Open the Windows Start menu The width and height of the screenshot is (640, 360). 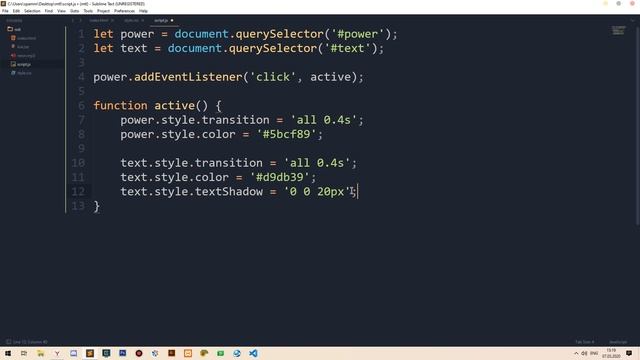[8, 353]
